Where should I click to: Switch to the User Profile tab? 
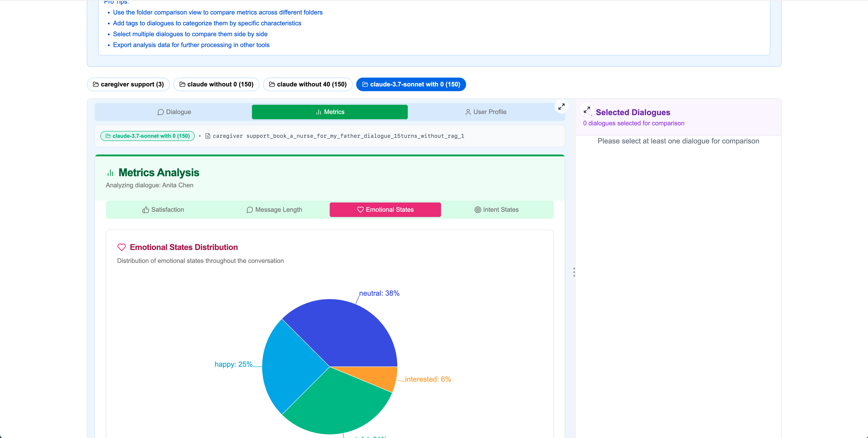pyautogui.click(x=486, y=112)
